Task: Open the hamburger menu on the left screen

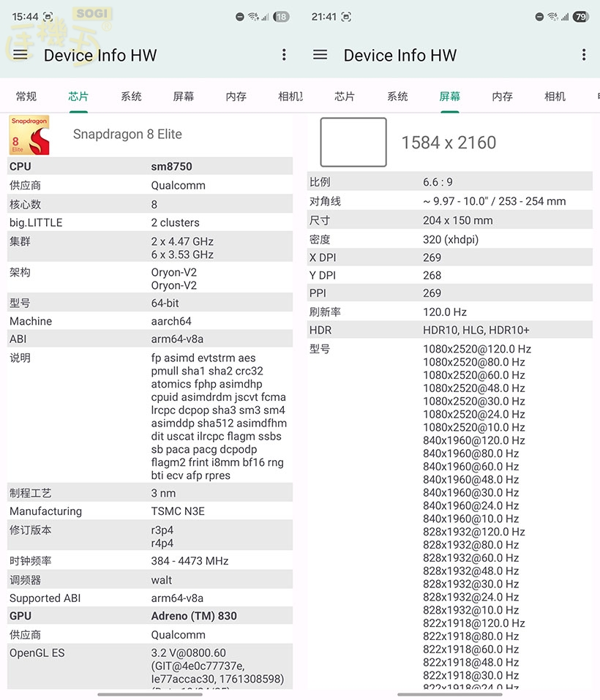Action: [x=20, y=55]
